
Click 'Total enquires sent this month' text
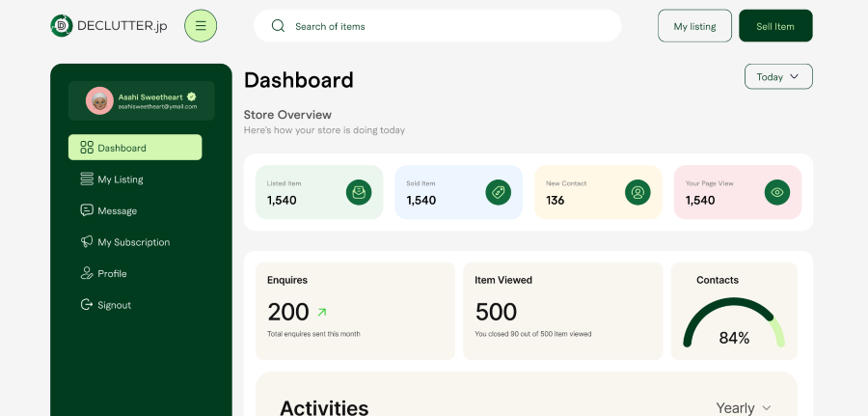tap(313, 334)
